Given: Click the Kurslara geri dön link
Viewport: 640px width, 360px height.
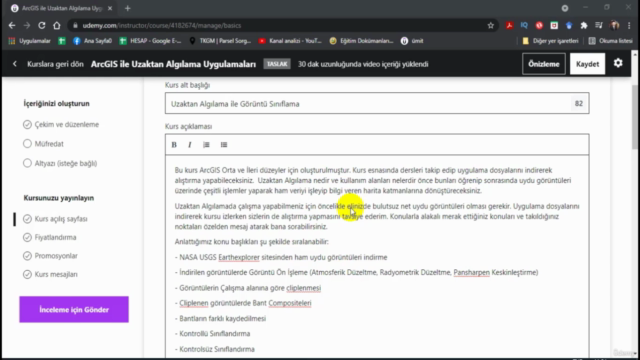Looking at the screenshot, I should click(55, 64).
